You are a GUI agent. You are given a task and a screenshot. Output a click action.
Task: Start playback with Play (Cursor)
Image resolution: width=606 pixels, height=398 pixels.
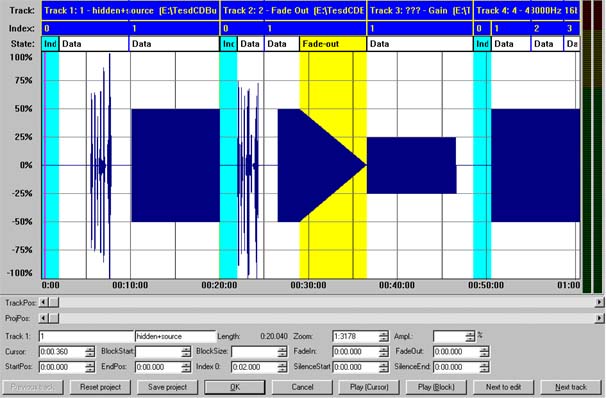[369, 387]
